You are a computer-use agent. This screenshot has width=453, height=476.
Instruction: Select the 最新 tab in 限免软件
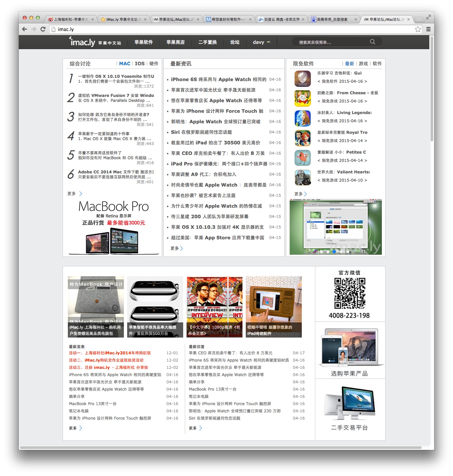tap(350, 64)
